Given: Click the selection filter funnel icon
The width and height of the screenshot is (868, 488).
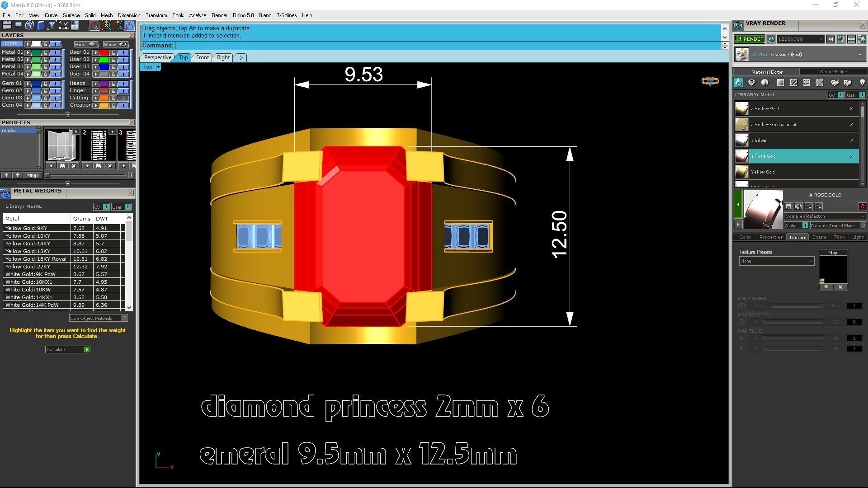Looking at the screenshot, I should coord(52,25).
